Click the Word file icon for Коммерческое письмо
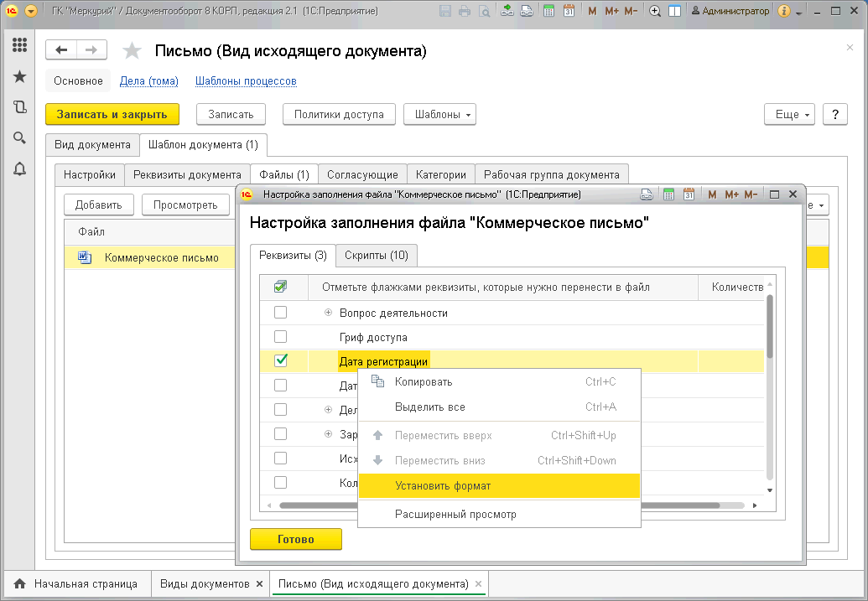The image size is (868, 601). click(85, 257)
